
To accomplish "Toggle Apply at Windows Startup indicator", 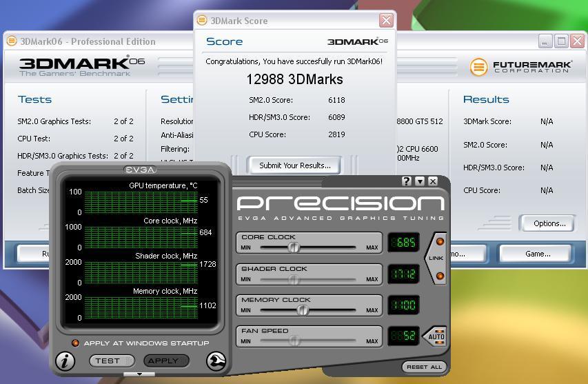I will click(75, 343).
